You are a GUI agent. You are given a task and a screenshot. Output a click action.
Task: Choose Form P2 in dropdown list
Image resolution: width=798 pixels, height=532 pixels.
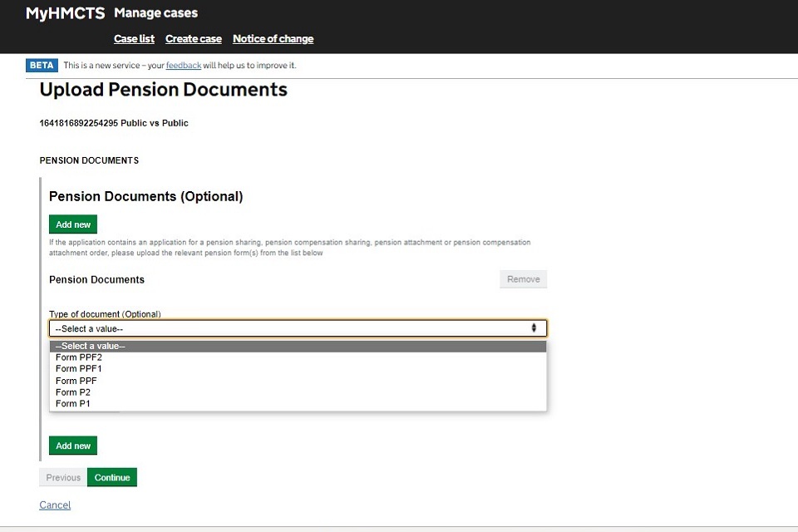(x=73, y=392)
